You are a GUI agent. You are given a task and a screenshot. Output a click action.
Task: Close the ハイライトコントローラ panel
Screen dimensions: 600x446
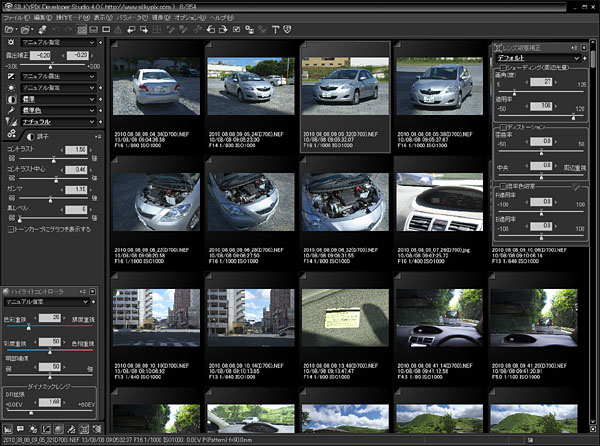point(93,292)
